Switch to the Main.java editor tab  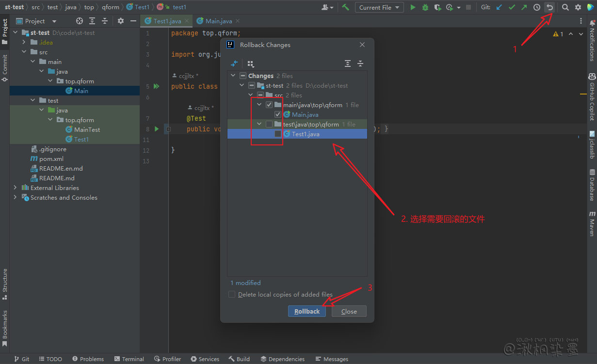click(218, 21)
